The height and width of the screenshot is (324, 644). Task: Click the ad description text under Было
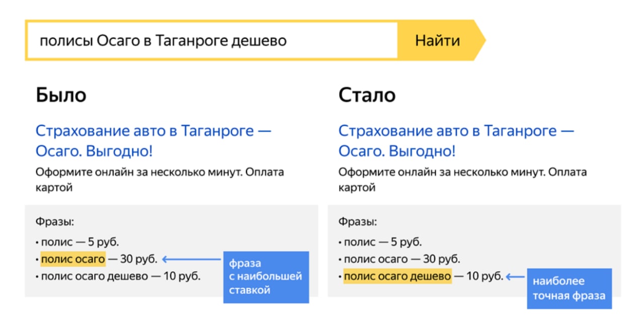[159, 180]
